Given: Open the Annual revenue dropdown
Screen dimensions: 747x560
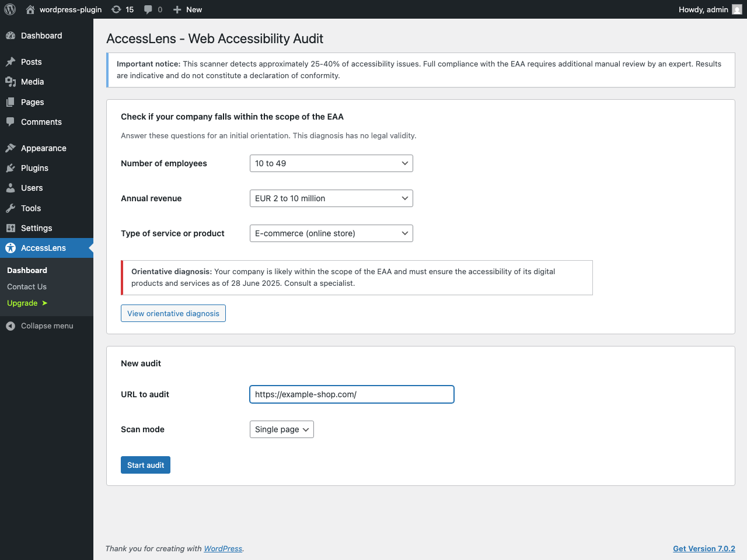Looking at the screenshot, I should (x=331, y=198).
